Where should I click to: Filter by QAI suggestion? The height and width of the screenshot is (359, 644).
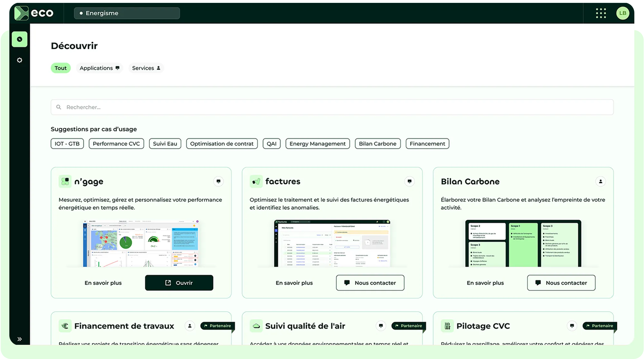(x=271, y=144)
